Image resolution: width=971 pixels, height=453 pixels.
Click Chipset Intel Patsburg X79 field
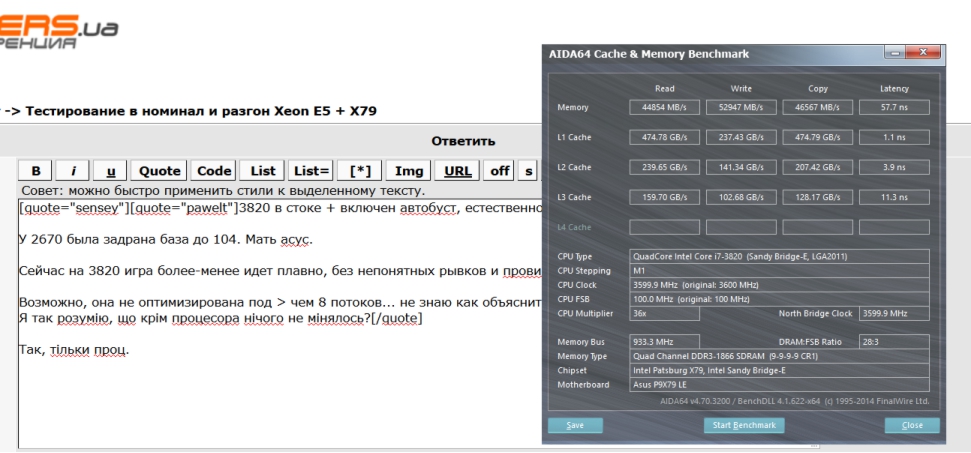click(780, 370)
